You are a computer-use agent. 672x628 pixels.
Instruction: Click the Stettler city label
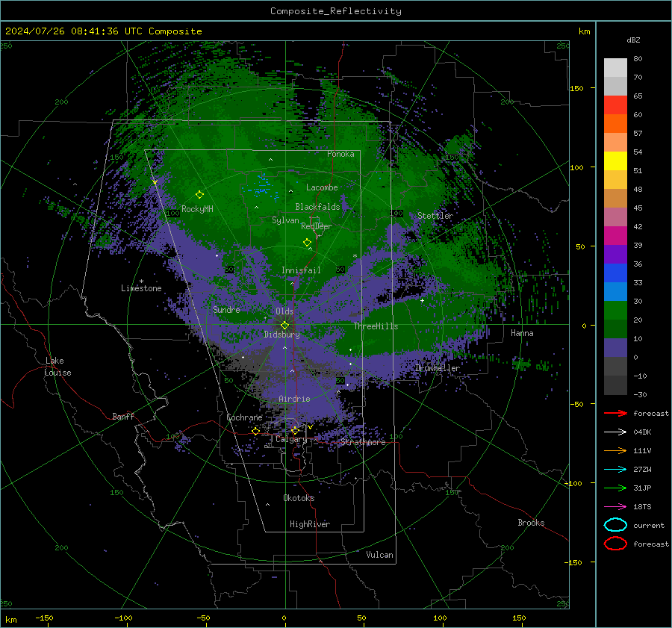click(435, 216)
